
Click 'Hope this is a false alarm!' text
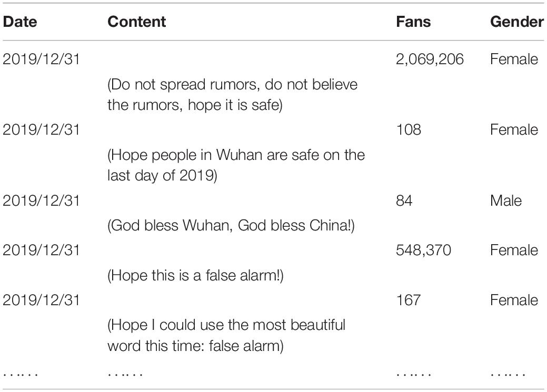195,276
